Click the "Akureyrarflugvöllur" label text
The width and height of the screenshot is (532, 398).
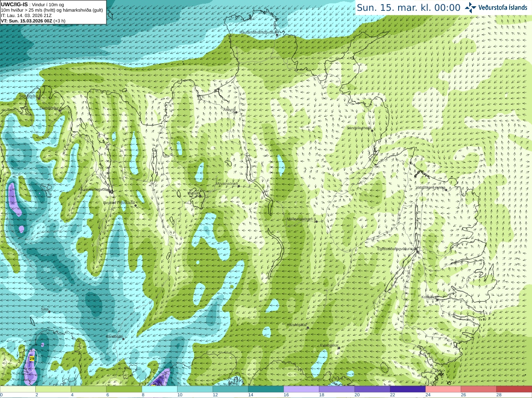click(94, 189)
